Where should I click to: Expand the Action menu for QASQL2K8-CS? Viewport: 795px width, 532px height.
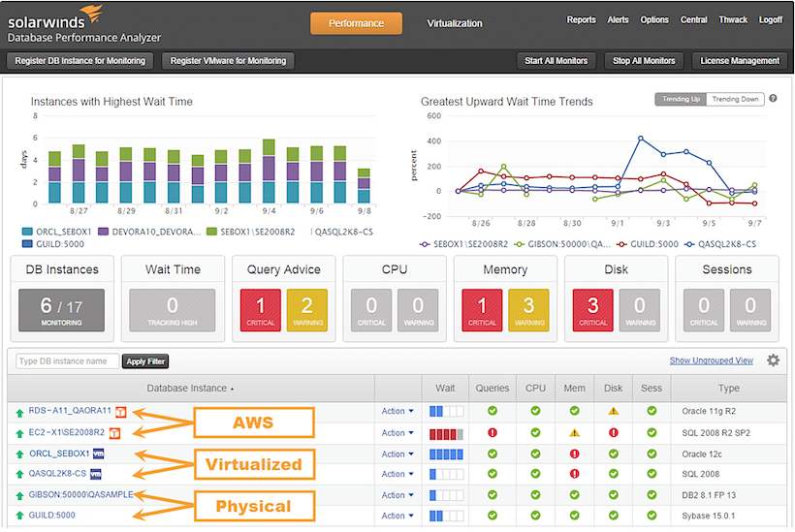click(397, 474)
